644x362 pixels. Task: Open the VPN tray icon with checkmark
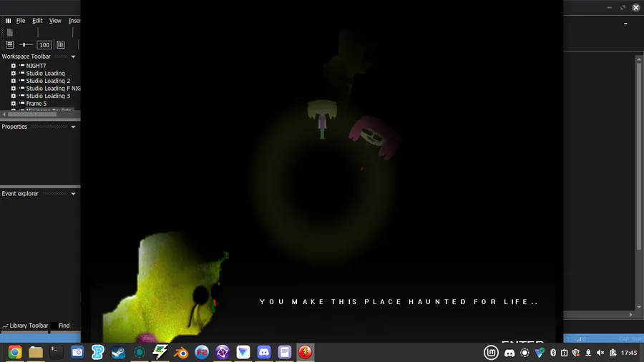540,353
